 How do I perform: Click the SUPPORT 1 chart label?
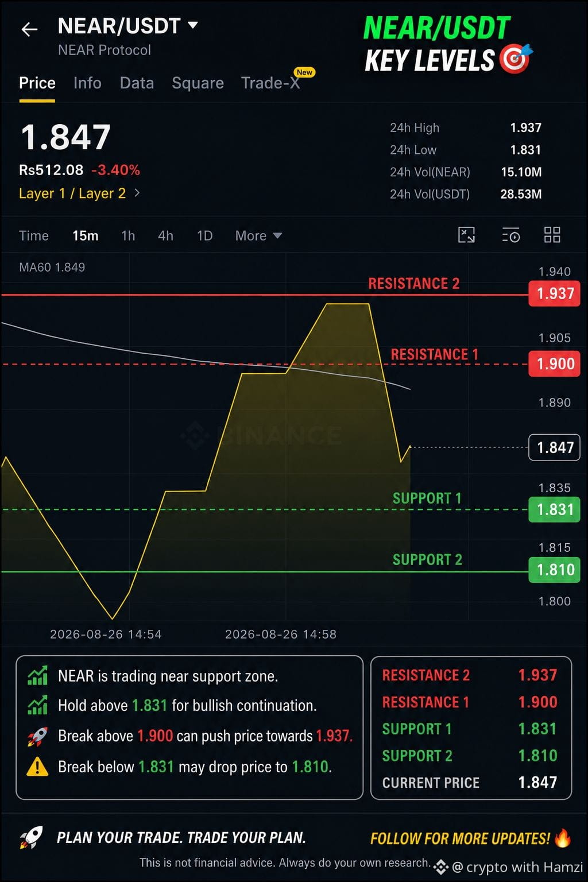click(x=427, y=498)
